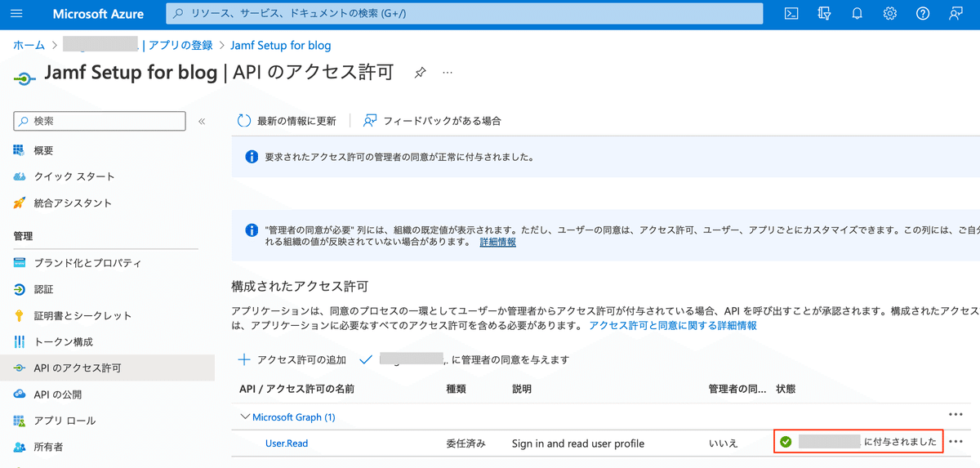Screen dimensions: 980x468
Task: Open directory and subscription filter icon
Action: click(824, 14)
